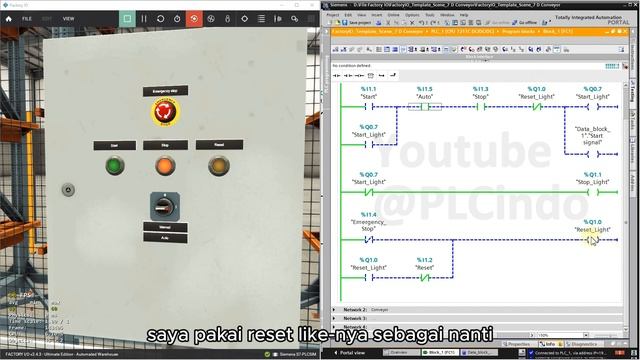The width and height of the screenshot is (640, 360).
Task: Insert a normally closed contact
Action: click(348, 76)
